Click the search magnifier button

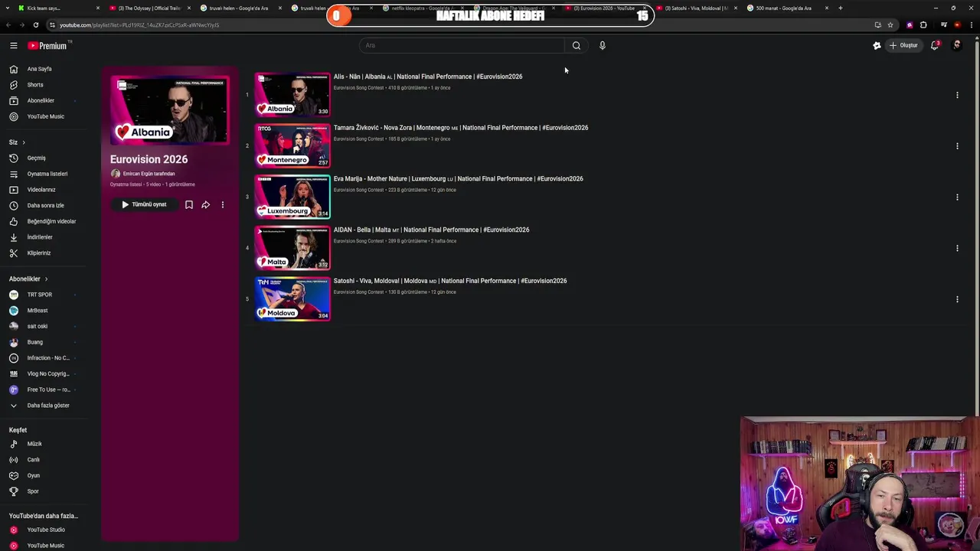pyautogui.click(x=577, y=45)
